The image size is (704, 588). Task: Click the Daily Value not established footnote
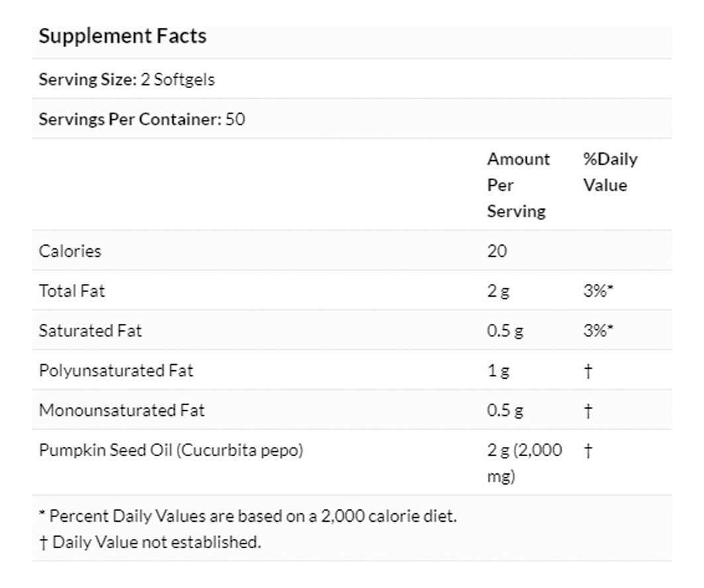click(150, 542)
